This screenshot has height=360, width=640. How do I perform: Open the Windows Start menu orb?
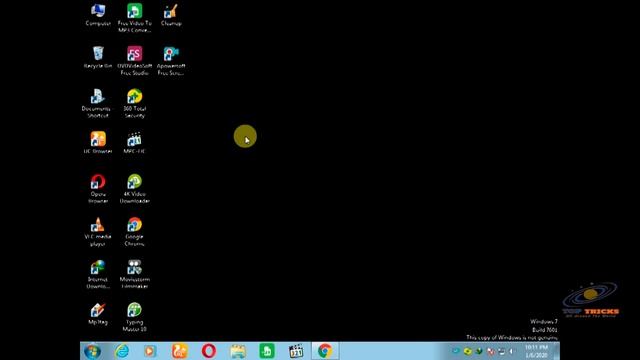pos(93,351)
